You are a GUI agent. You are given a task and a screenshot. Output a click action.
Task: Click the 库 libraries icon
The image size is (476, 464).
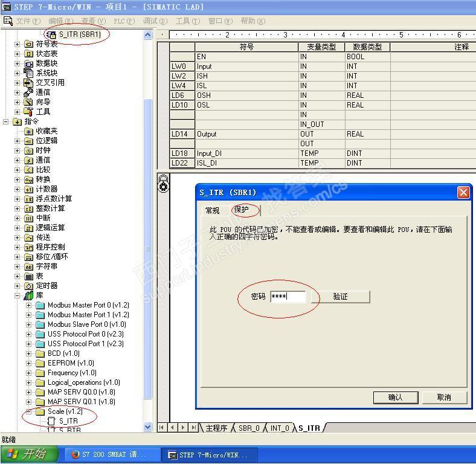click(x=28, y=295)
